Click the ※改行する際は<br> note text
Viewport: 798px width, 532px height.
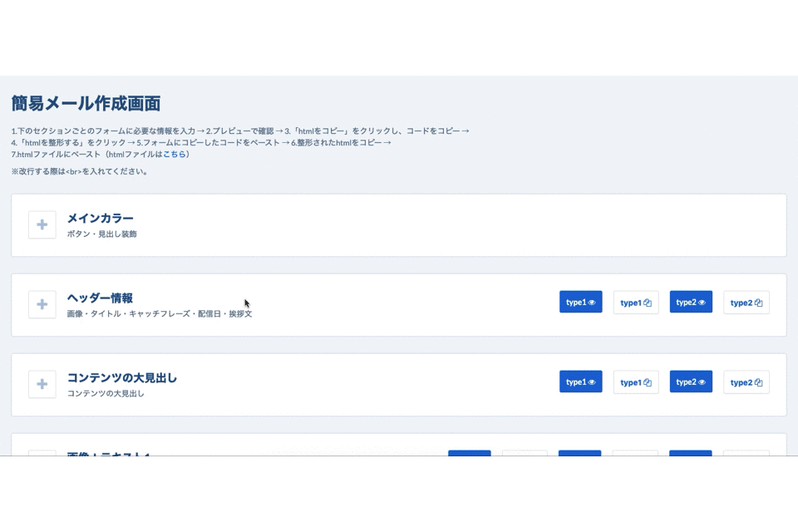tap(80, 171)
